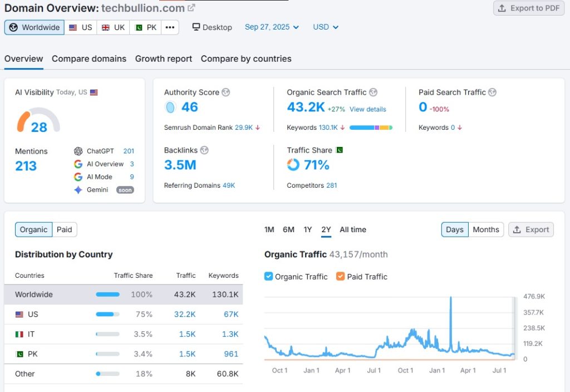This screenshot has width=570, height=392.
Task: Open ChatGPT mentions count 201
Action: pyautogui.click(x=129, y=151)
